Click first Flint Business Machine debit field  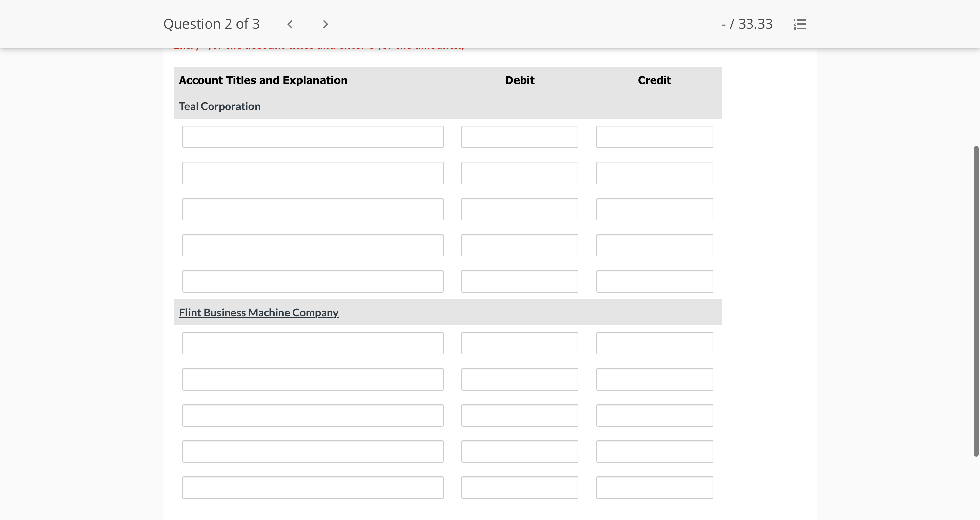(520, 343)
